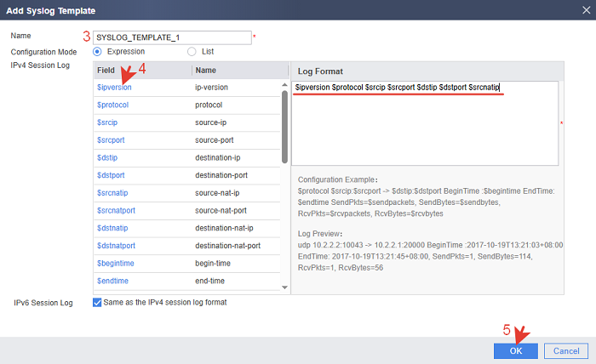The image size is (596, 364).
Task: Select the Expression configuration mode
Action: pos(97,52)
